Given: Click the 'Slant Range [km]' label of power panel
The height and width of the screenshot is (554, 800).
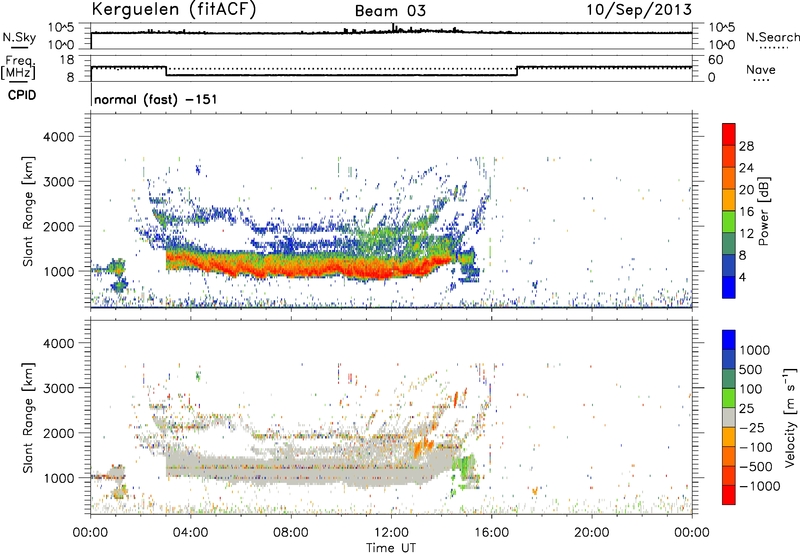Looking at the screenshot, I should pyautogui.click(x=28, y=211).
